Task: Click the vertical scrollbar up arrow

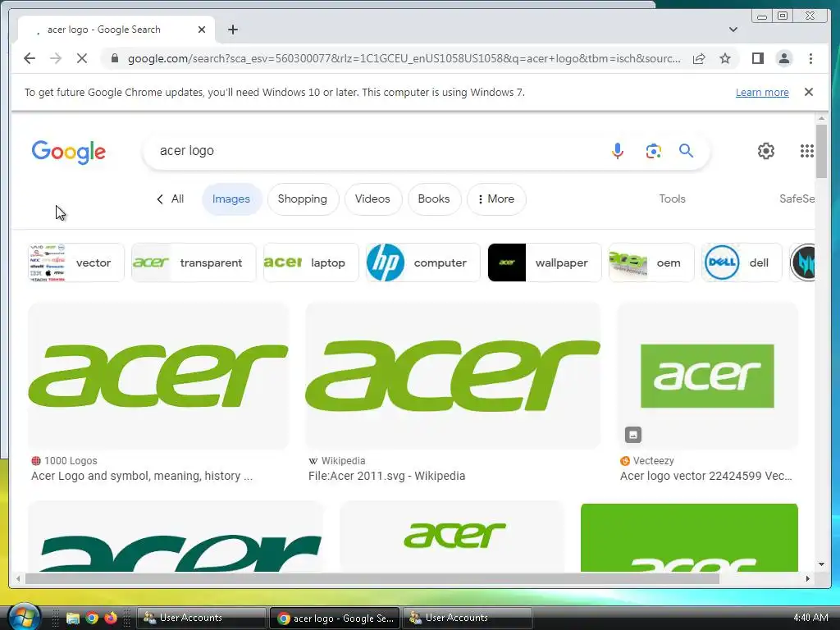Action: (821, 118)
